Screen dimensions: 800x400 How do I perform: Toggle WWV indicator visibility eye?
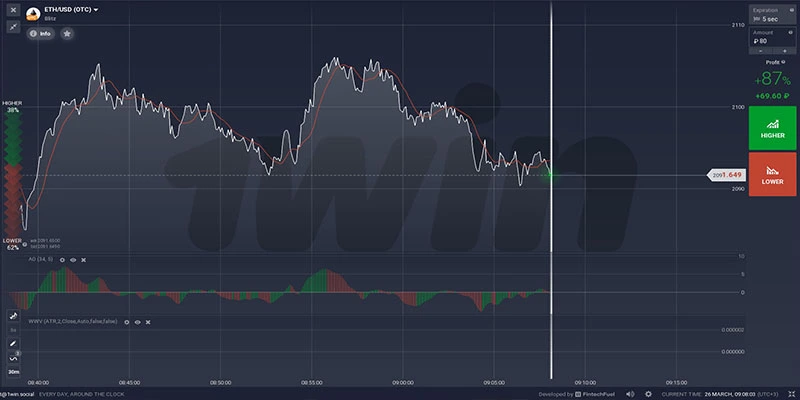[137, 322]
